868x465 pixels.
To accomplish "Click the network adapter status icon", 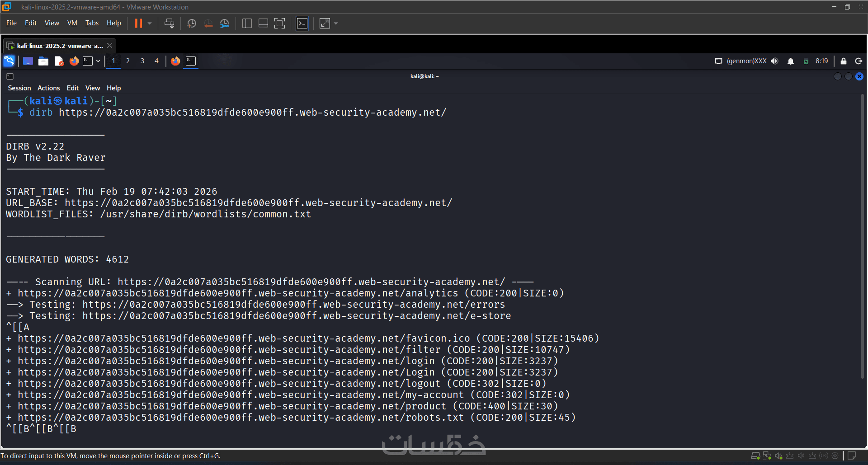I will (x=767, y=456).
